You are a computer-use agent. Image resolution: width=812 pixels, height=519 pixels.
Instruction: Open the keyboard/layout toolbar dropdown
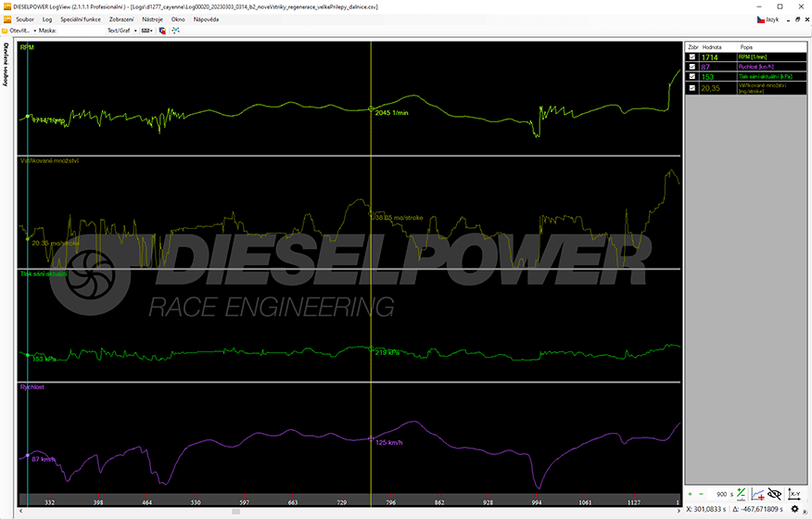click(147, 31)
